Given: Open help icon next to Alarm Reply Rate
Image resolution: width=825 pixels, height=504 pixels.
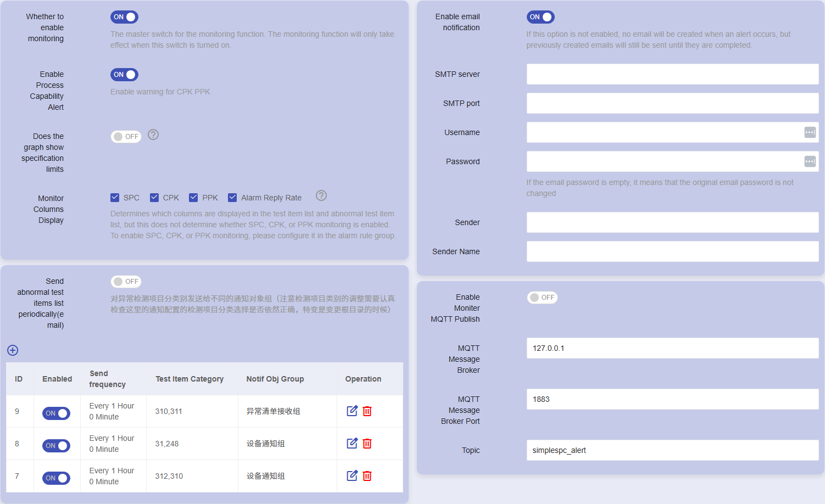Looking at the screenshot, I should click(321, 196).
